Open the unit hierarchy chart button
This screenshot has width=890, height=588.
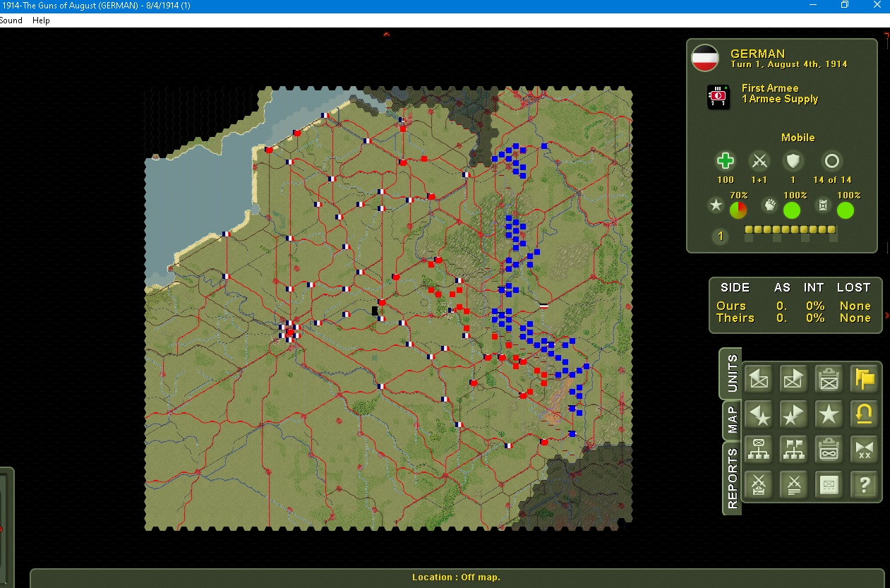(x=759, y=449)
